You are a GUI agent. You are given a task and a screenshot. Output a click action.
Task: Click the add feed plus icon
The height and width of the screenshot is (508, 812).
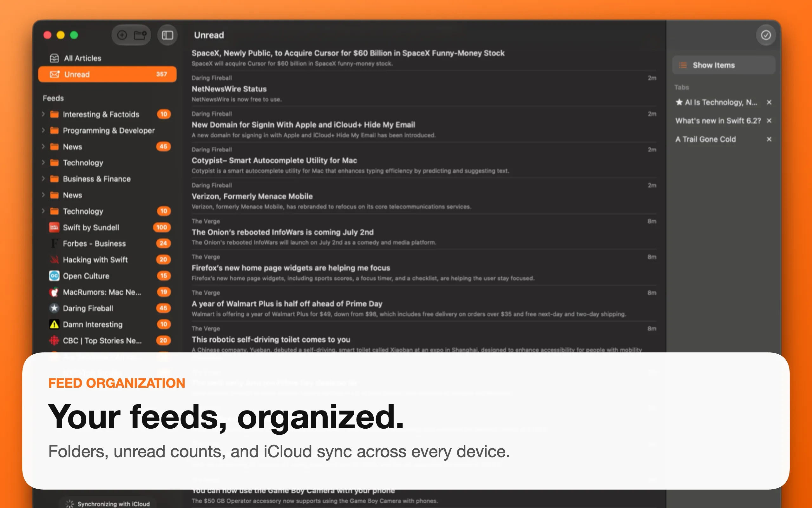[122, 35]
